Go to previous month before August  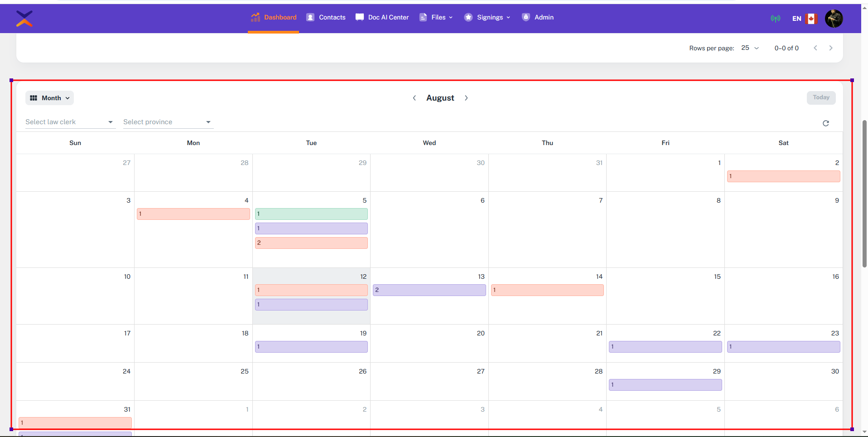pyautogui.click(x=414, y=98)
